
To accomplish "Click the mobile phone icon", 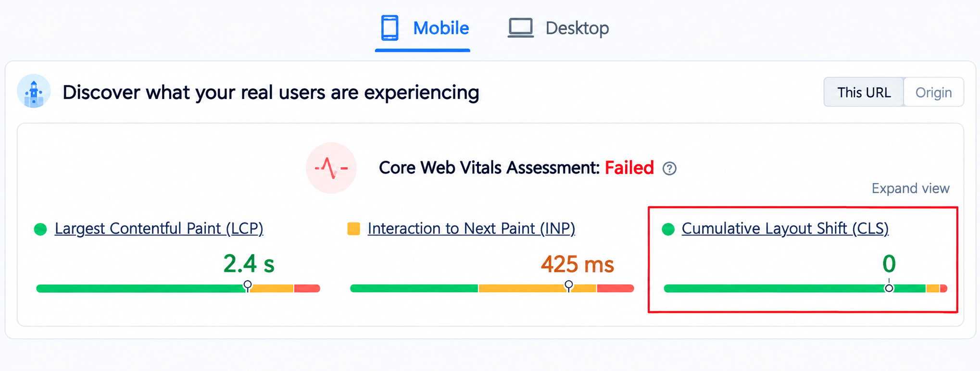I will [x=389, y=28].
